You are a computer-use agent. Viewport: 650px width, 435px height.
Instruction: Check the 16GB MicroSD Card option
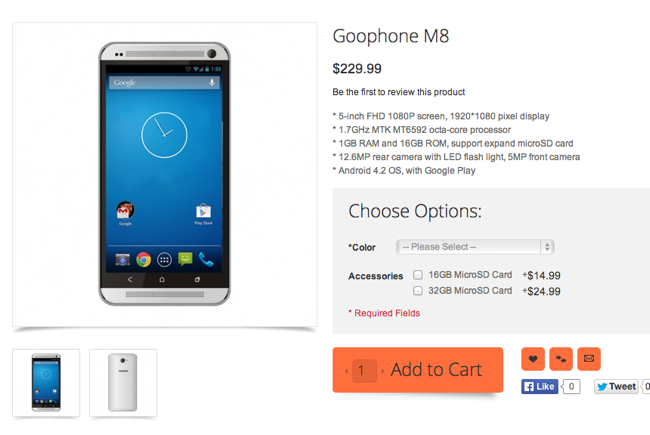(418, 275)
